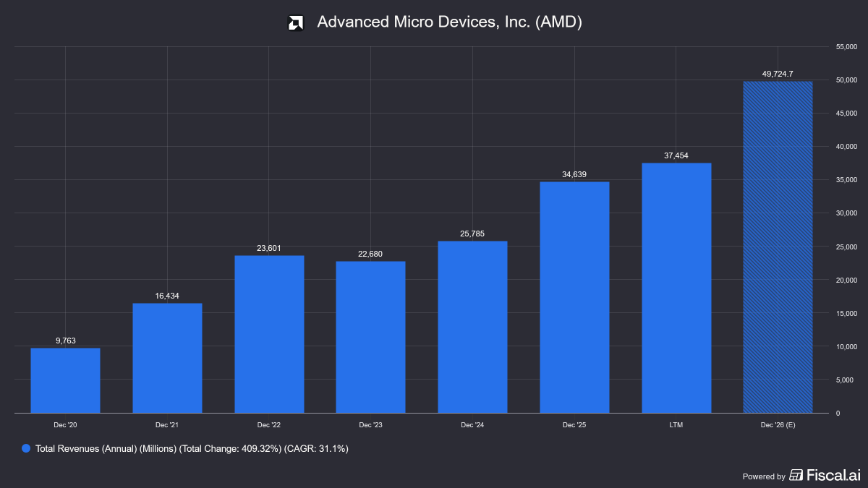Screen dimensions: 868x488
Task: Click the 16,434 data label
Action: pos(167,296)
